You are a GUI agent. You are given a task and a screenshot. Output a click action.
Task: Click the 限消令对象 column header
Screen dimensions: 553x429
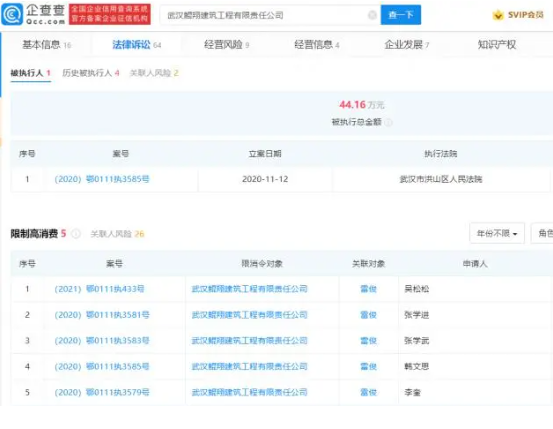pyautogui.click(x=262, y=264)
